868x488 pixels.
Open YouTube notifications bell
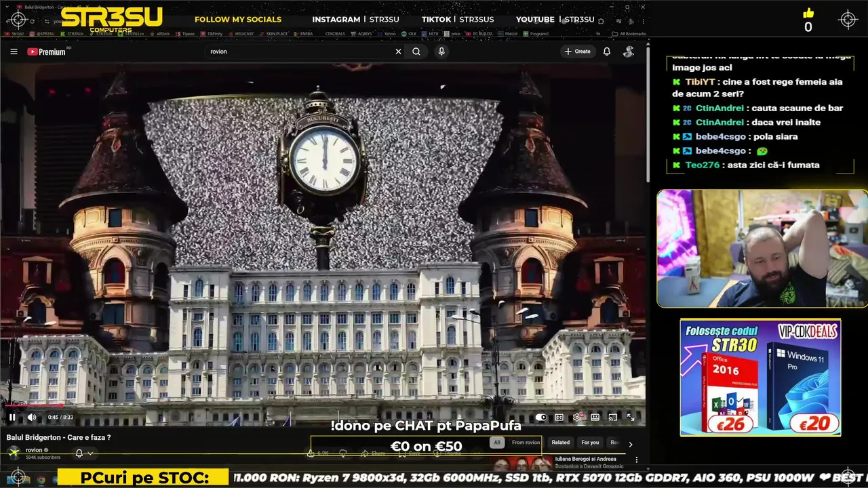click(x=607, y=52)
